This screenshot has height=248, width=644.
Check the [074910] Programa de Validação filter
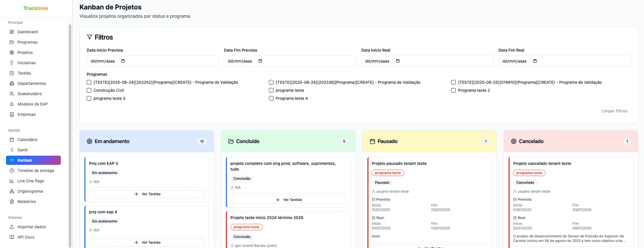(454, 82)
